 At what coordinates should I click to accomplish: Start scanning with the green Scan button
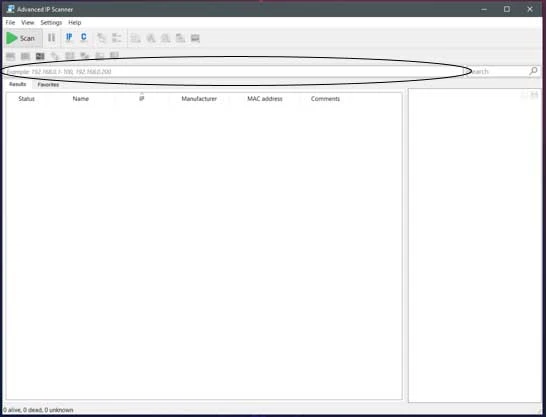click(x=22, y=38)
